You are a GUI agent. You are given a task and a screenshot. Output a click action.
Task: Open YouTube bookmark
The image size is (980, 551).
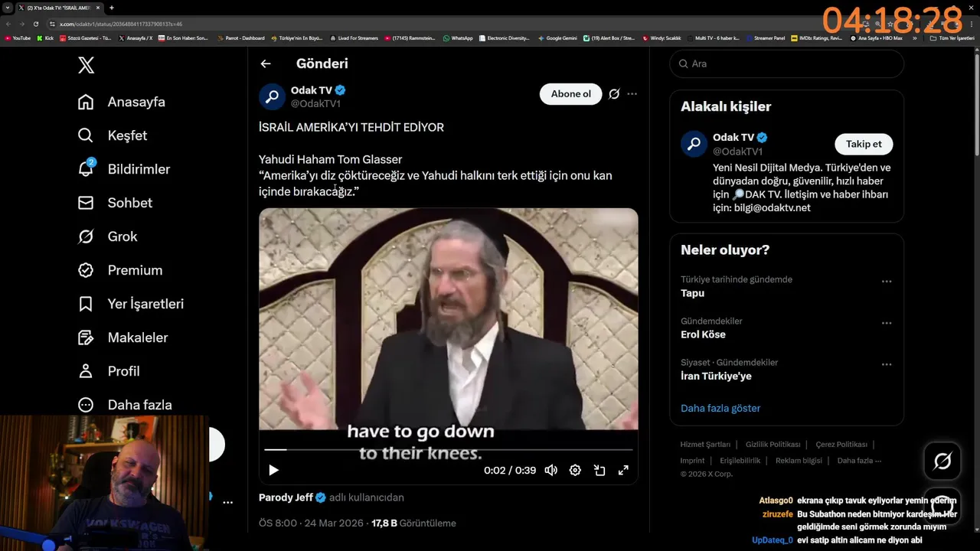coord(18,38)
